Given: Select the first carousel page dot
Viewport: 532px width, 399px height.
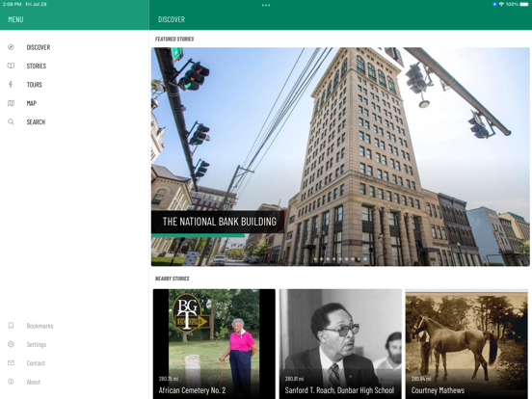Looking at the screenshot, I should pos(315,259).
